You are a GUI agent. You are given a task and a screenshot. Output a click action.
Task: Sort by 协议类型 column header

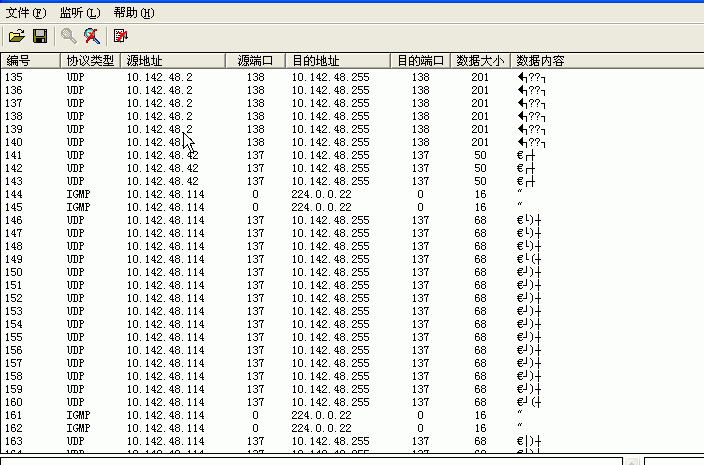pyautogui.click(x=90, y=61)
